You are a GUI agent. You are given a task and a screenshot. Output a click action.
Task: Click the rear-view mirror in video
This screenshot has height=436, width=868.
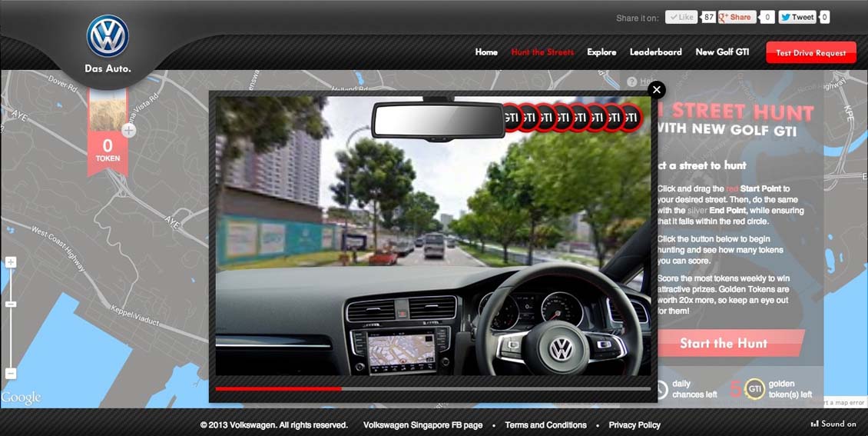tap(438, 120)
